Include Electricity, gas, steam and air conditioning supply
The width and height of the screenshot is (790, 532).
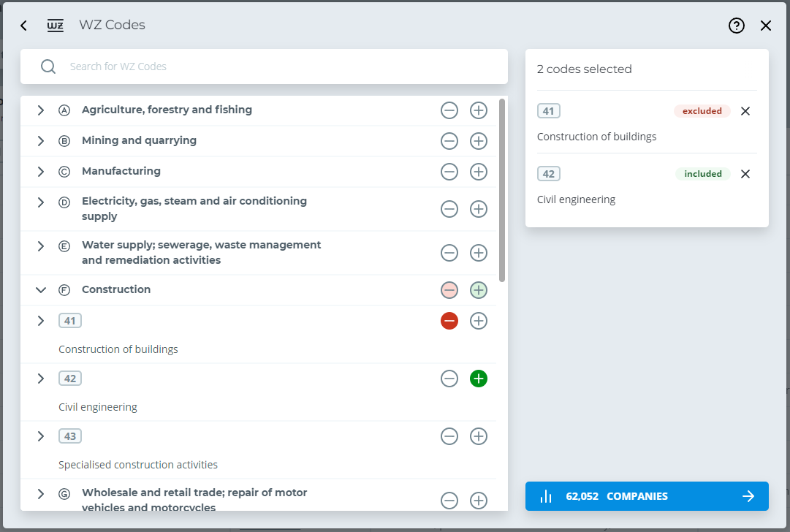(479, 209)
